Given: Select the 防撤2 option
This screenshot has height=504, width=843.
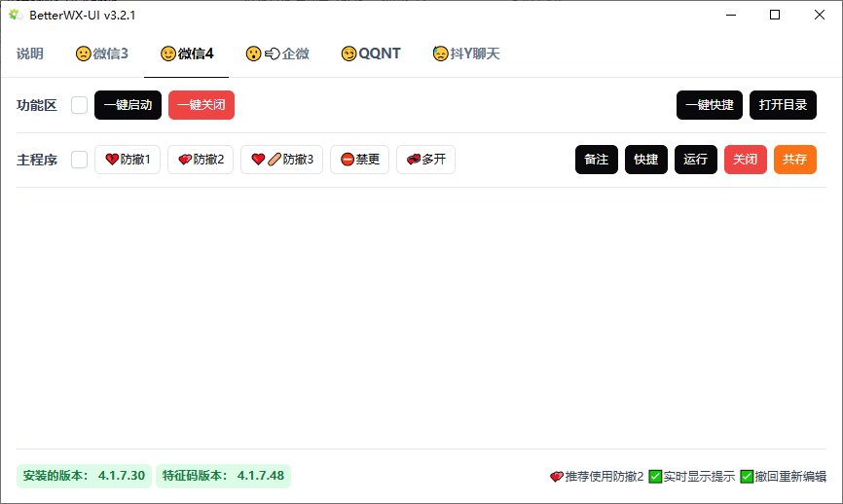Looking at the screenshot, I should [201, 160].
